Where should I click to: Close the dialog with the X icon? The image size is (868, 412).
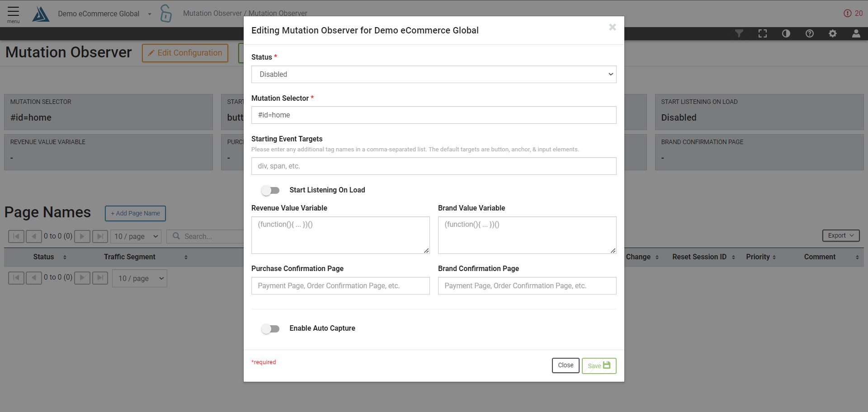coord(612,28)
